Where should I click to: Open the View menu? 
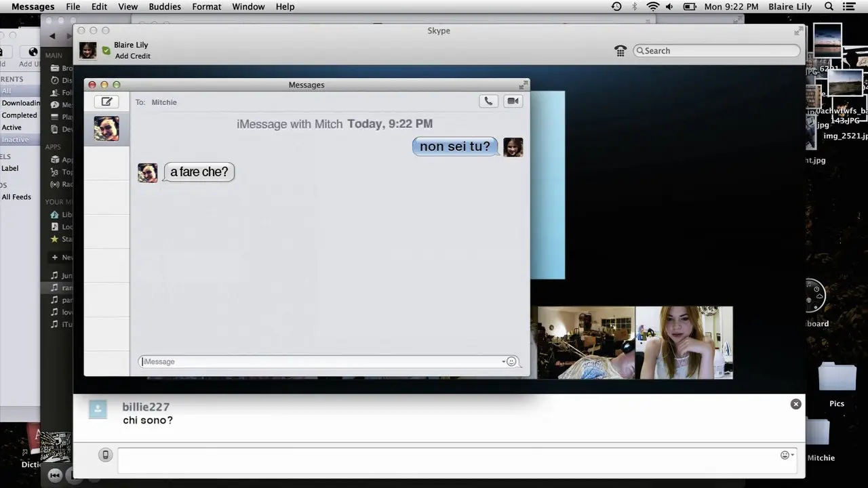(127, 7)
